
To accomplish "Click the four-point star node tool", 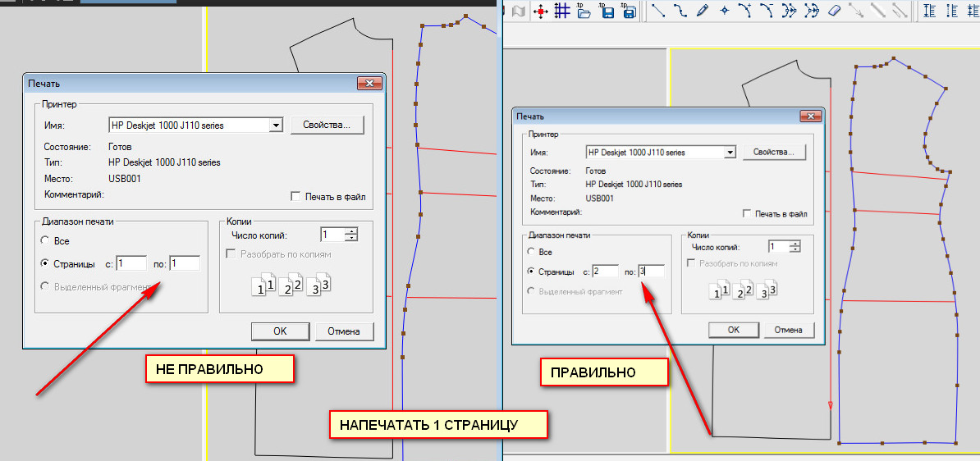I will 724,11.
